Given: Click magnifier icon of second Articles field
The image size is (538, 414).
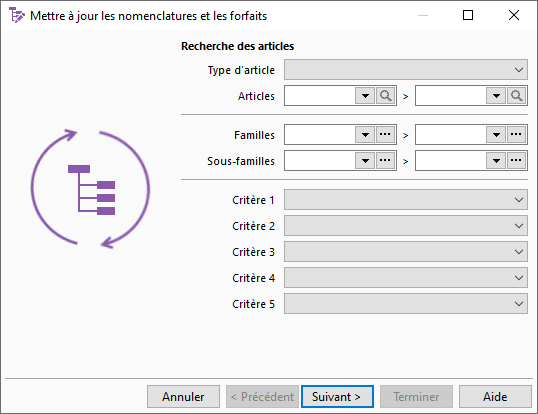Looking at the screenshot, I should click(516, 96).
